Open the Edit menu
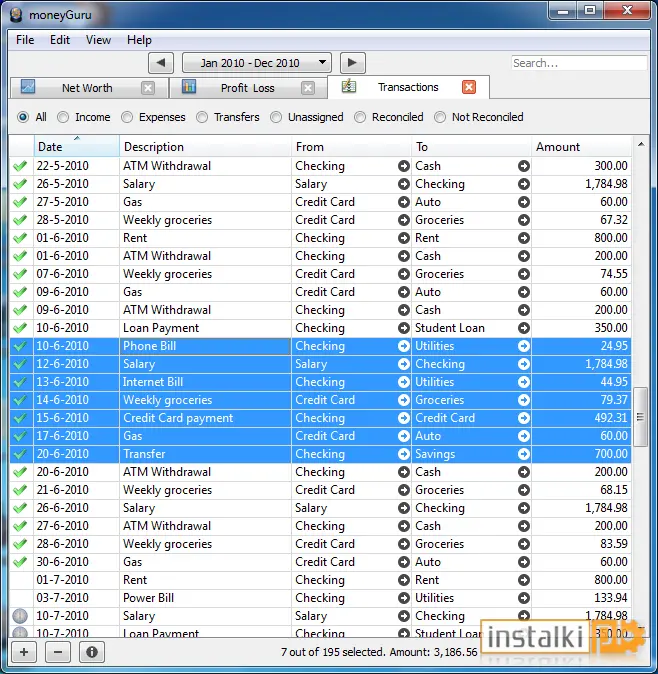Viewport: 658px width, 674px height. click(60, 40)
